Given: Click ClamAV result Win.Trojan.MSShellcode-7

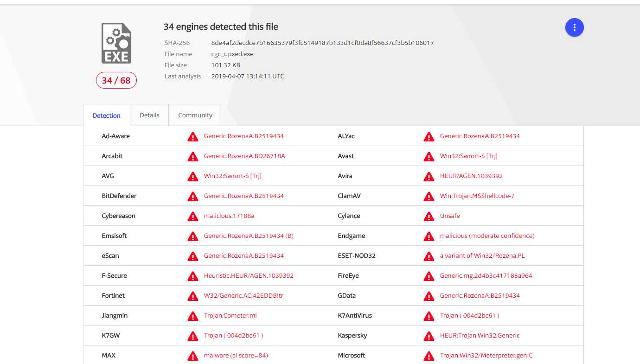Looking at the screenshot, I should (x=477, y=196).
